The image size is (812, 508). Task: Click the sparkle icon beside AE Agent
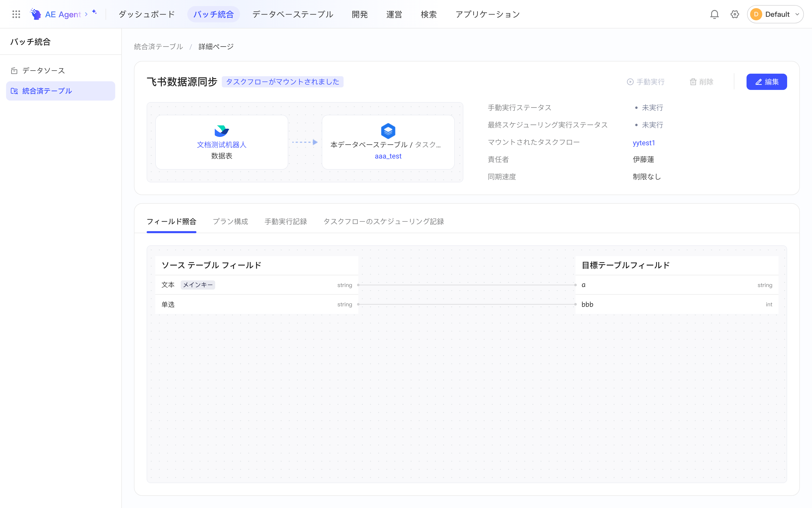tap(94, 12)
